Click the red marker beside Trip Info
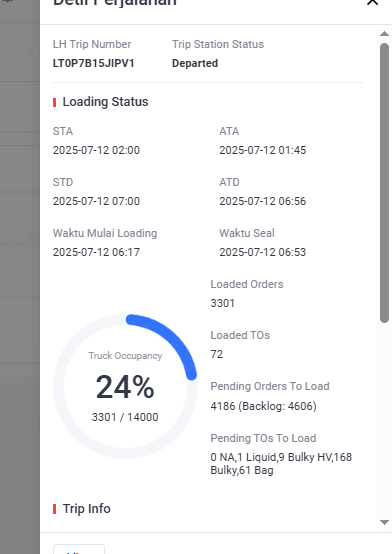 pyautogui.click(x=54, y=509)
